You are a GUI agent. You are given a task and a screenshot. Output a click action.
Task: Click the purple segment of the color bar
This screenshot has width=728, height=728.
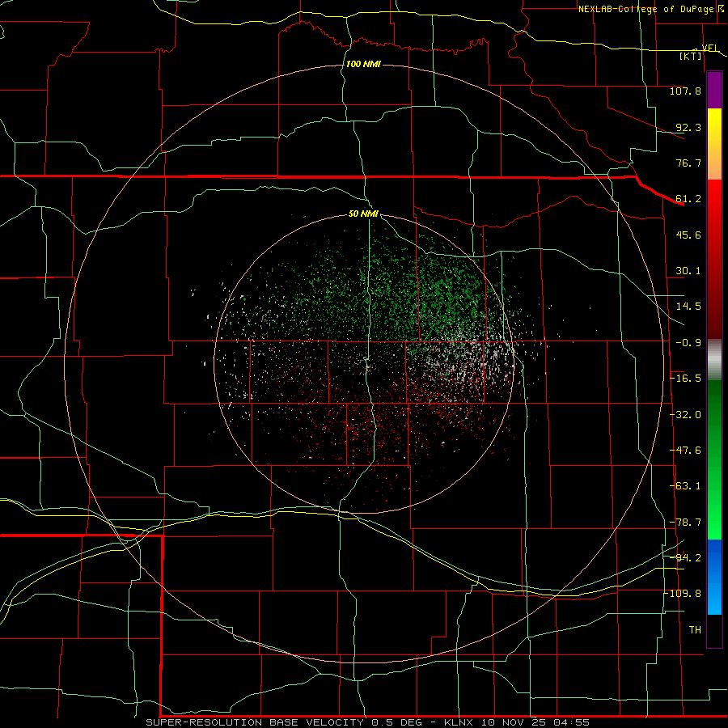714,91
